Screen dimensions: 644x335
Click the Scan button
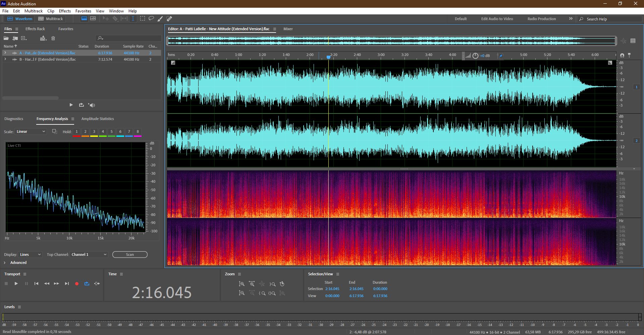(130, 255)
